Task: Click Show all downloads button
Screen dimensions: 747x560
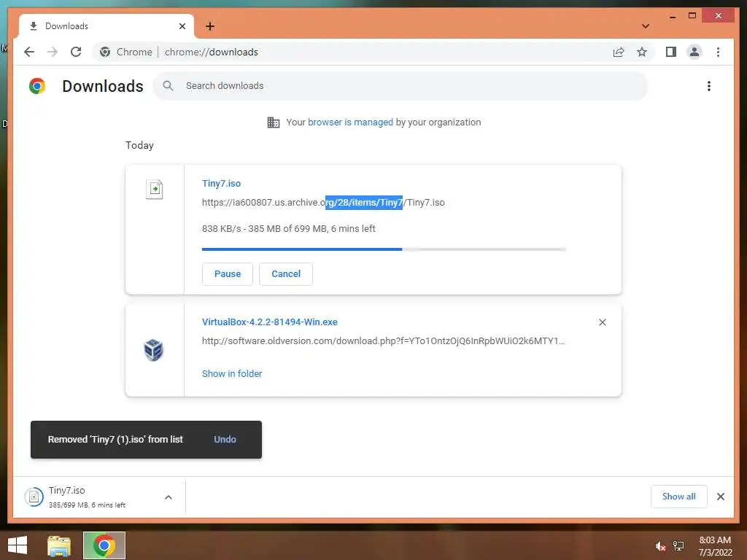Action: 679,497
